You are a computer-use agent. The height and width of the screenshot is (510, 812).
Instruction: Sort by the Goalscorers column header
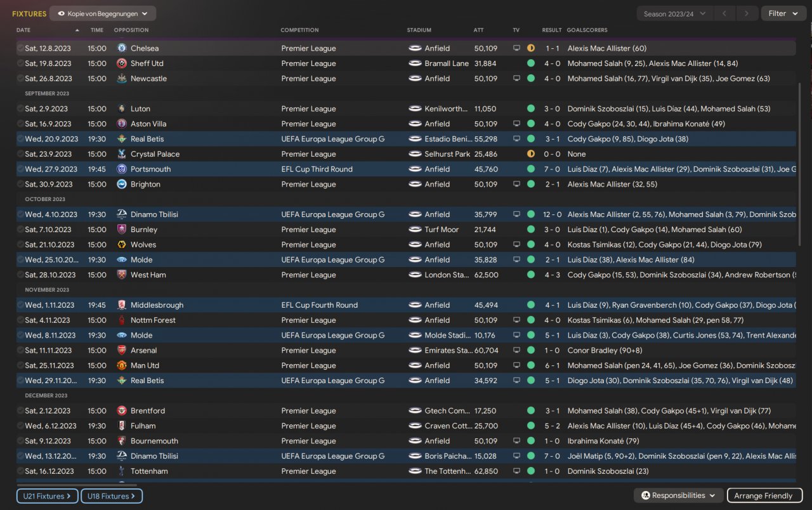point(587,30)
